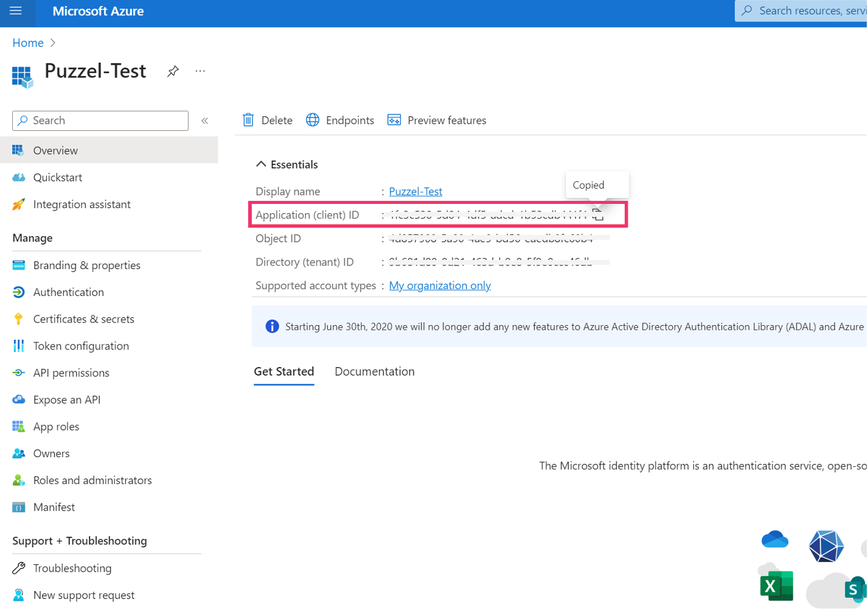This screenshot has width=868, height=613.
Task: Collapse the sidebar with double chevron
Action: 205,121
